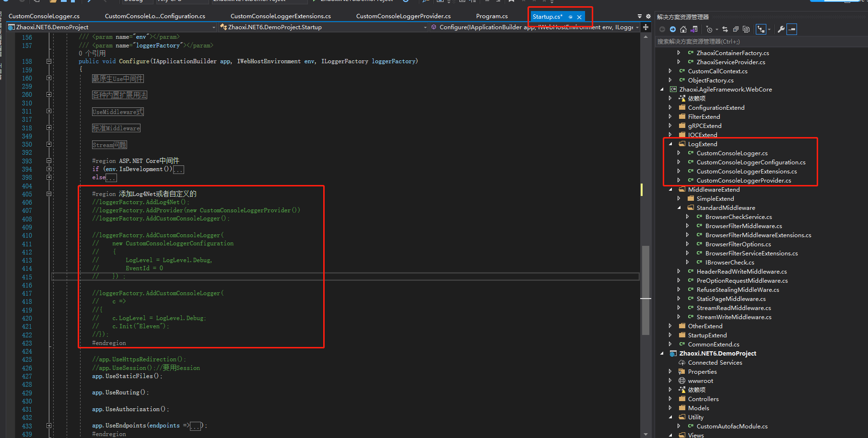
Task: Collapse the Configure method at line 158
Action: coord(49,61)
